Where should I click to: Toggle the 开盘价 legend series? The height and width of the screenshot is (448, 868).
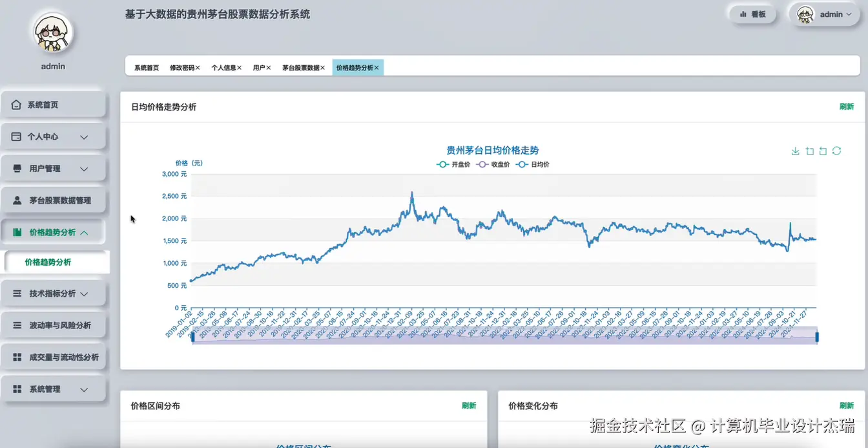452,165
